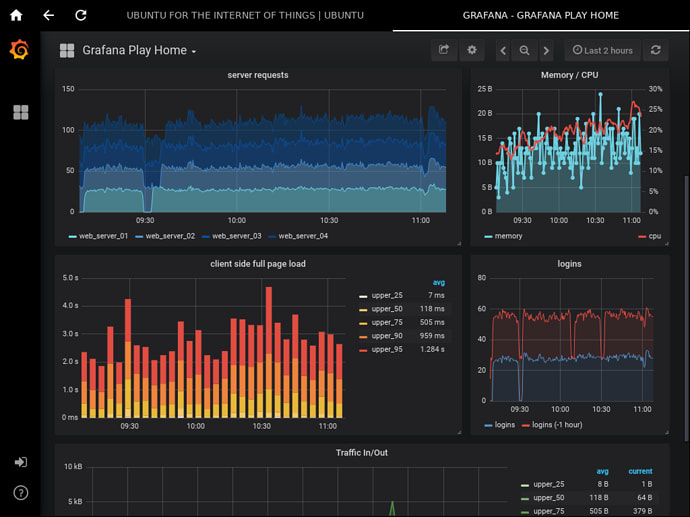Grab the server requests panel resize handle

click(x=459, y=243)
